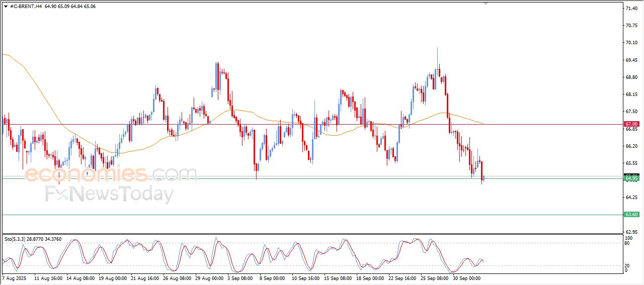Click the stochastic 20 level label
The height and width of the screenshot is (285, 644).
coord(627,265)
